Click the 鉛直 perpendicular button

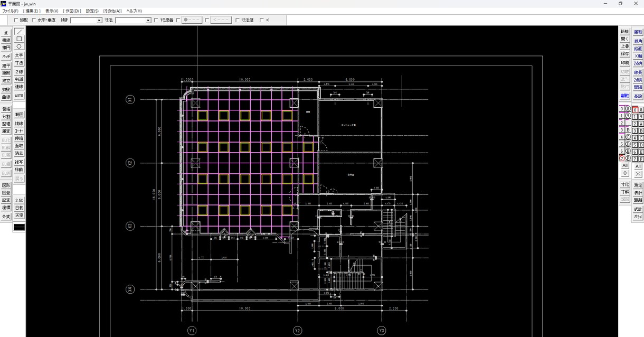638,48
